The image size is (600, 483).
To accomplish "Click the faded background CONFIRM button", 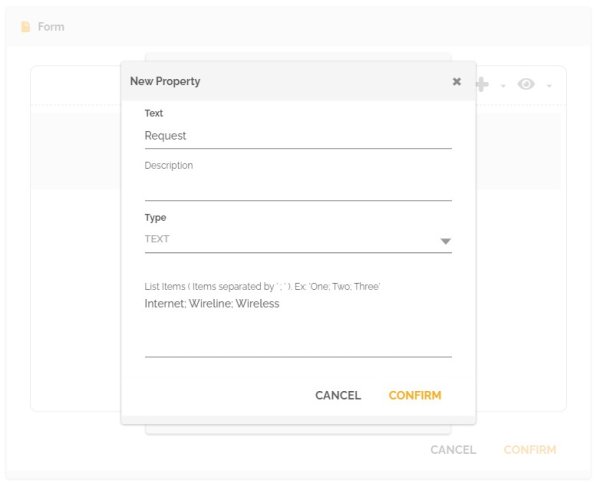I will click(x=529, y=450).
